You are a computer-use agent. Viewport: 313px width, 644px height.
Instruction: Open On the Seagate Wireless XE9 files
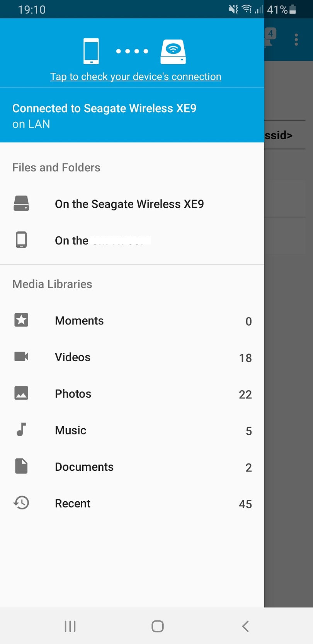pos(129,204)
